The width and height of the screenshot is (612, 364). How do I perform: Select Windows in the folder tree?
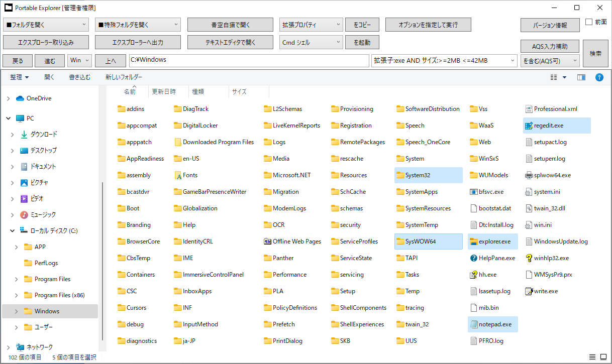[x=50, y=311]
